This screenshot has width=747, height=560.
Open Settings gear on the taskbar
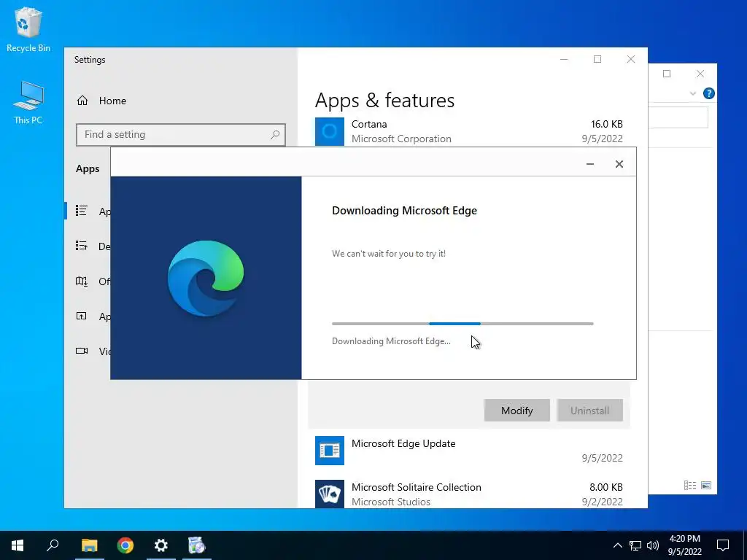tap(161, 545)
